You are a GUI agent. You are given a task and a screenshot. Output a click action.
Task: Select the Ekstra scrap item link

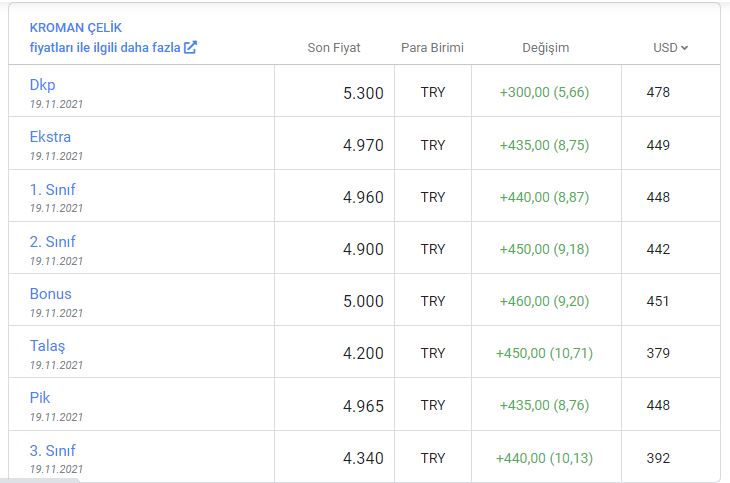click(50, 137)
